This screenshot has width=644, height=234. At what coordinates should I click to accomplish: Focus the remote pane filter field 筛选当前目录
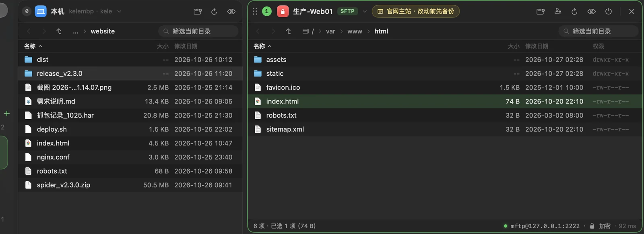(599, 31)
